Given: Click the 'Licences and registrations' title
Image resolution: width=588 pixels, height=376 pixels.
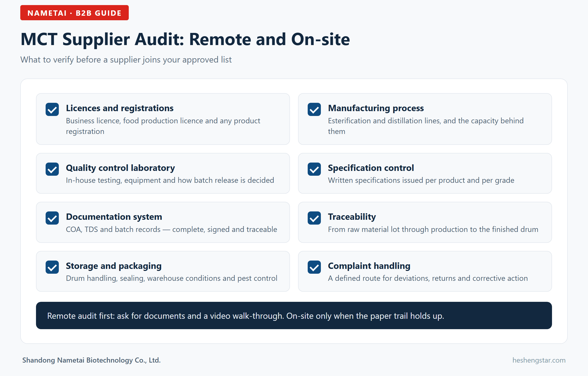Looking at the screenshot, I should point(120,108).
